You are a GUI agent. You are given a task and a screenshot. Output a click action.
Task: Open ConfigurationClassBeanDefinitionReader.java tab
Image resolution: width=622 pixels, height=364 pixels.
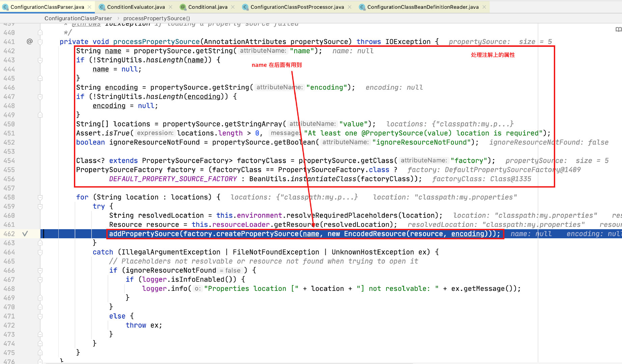click(x=423, y=7)
